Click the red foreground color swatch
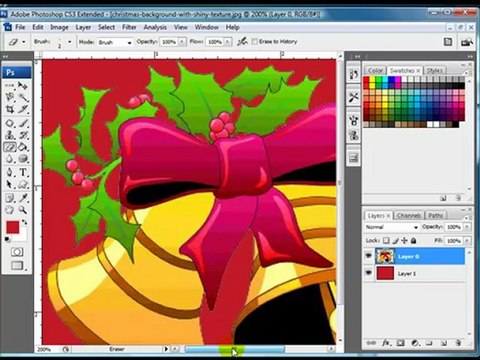This screenshot has width=480, height=360. click(x=12, y=227)
